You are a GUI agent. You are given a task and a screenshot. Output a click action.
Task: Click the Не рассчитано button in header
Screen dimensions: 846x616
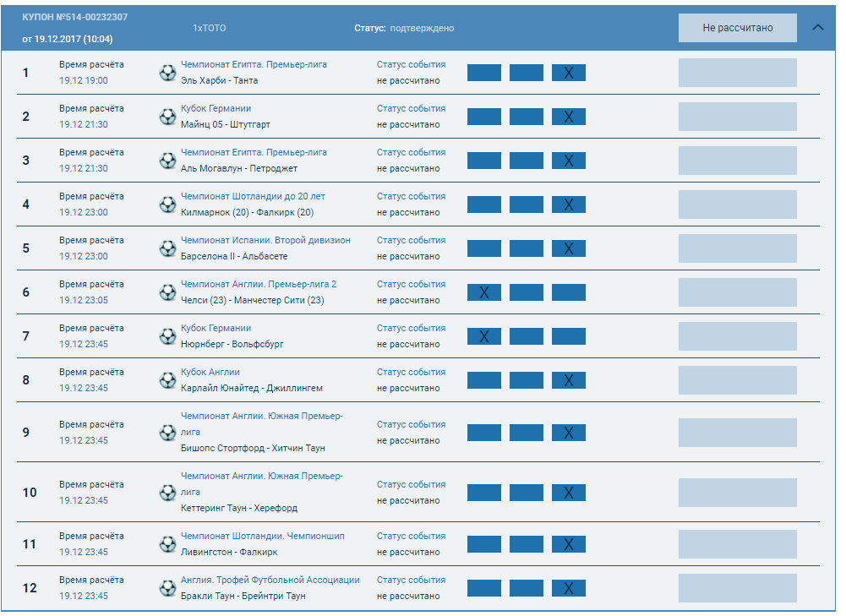point(737,28)
